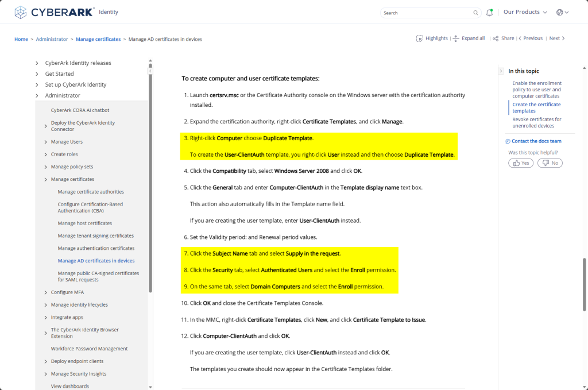Viewport: 588px width, 390px height.
Task: Toggle the Highlights icon
Action: click(420, 38)
